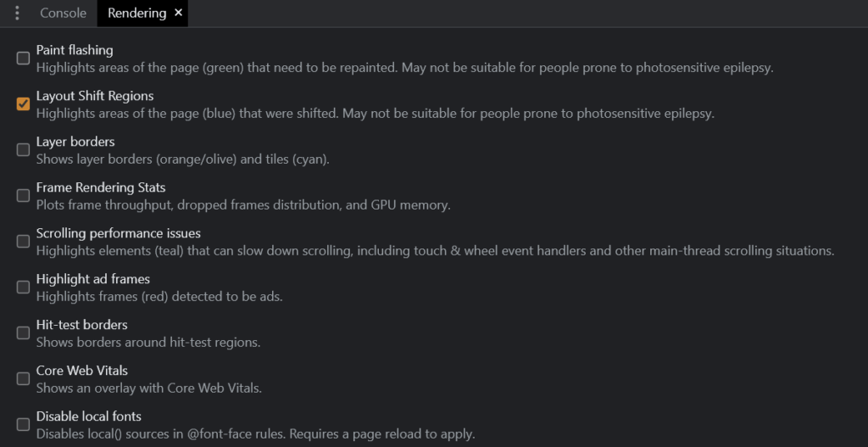
Task: Click the Highlight ad frames label
Action: tap(93, 279)
